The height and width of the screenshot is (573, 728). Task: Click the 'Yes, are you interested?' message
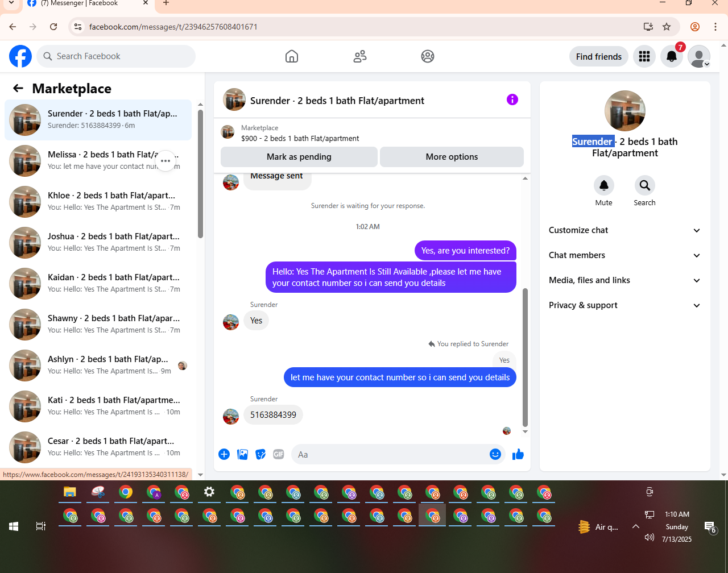(x=465, y=251)
